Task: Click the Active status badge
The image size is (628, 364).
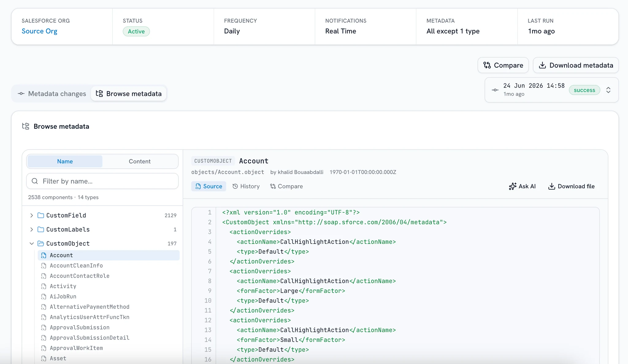Action: 136,32
